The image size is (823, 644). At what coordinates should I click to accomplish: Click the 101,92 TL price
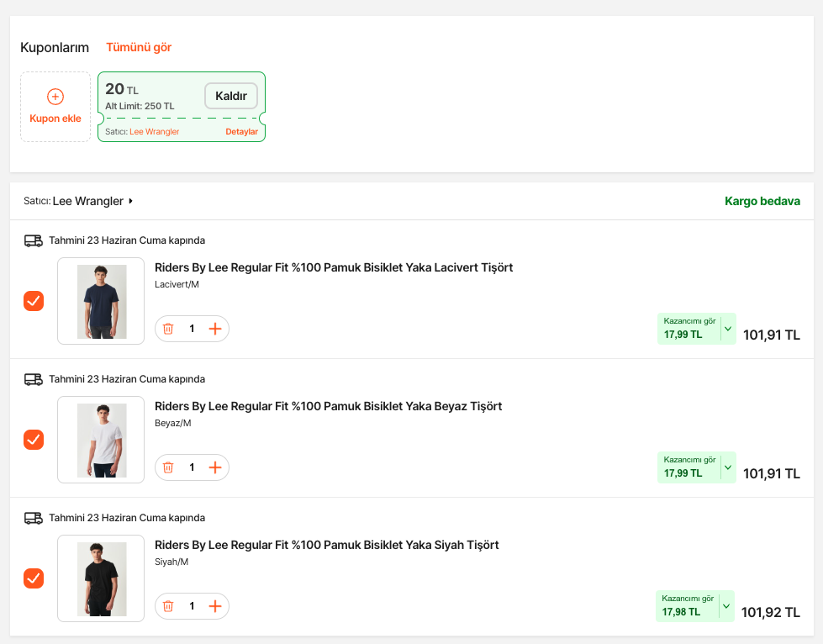(x=771, y=613)
